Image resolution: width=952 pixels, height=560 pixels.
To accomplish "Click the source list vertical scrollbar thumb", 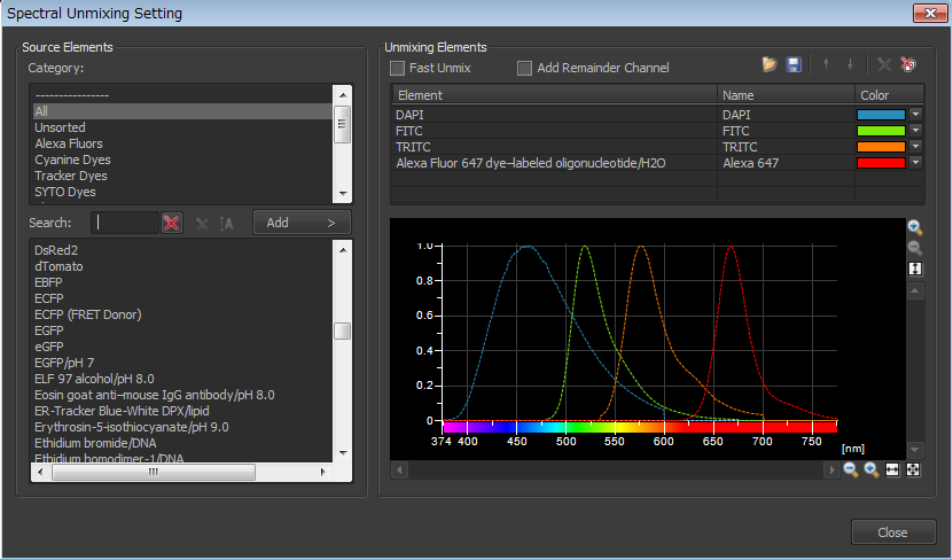I will pos(343,331).
